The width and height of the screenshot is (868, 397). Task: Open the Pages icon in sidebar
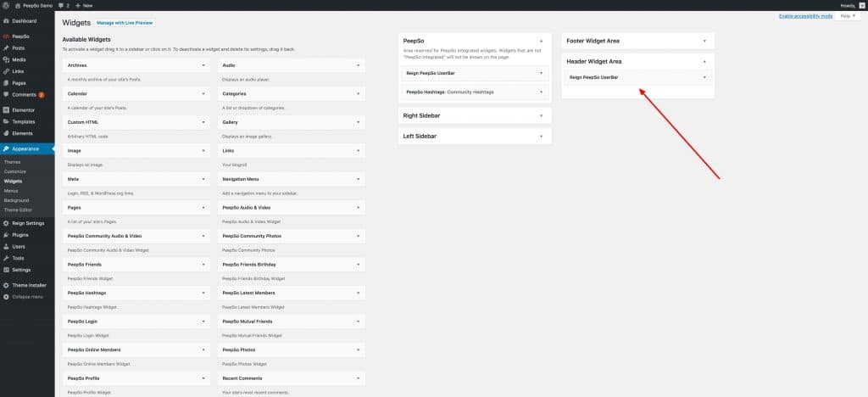tap(6, 83)
